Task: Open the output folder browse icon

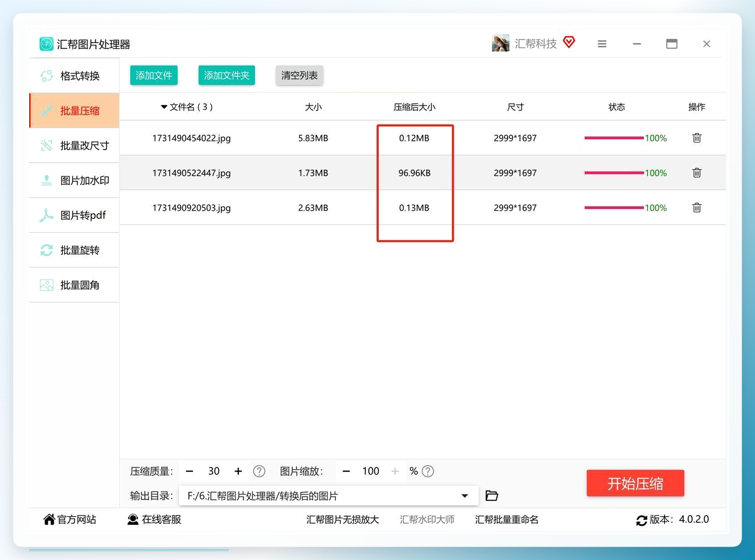Action: pos(491,495)
